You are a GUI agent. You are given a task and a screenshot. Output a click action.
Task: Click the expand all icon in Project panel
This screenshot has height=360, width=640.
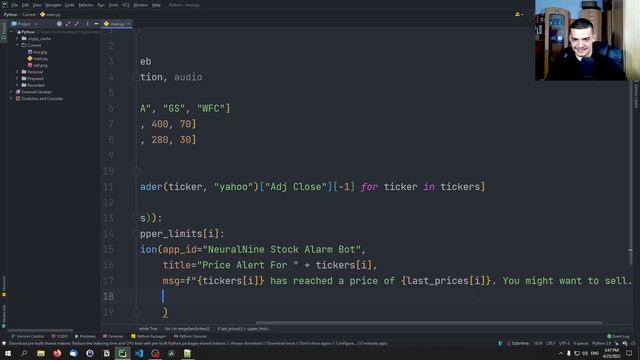point(68,24)
